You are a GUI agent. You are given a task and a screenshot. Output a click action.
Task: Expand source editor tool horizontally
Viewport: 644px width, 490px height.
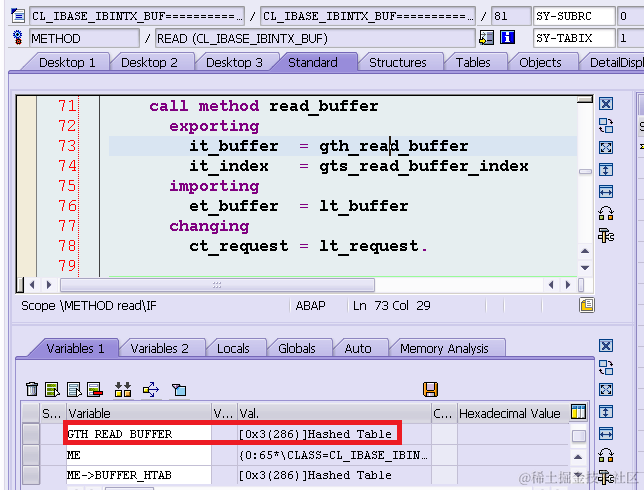606,192
